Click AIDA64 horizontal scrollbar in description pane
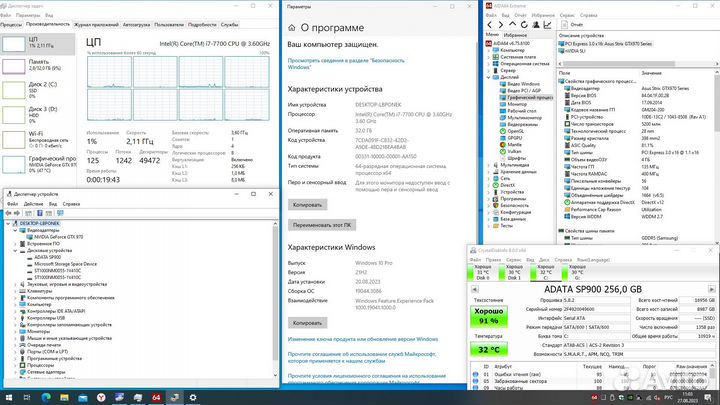The height and width of the screenshot is (405, 720). [x=619, y=64]
